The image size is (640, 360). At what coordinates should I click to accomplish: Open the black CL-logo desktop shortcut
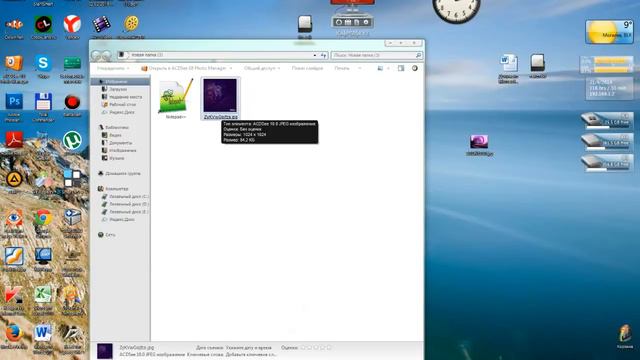(x=43, y=25)
